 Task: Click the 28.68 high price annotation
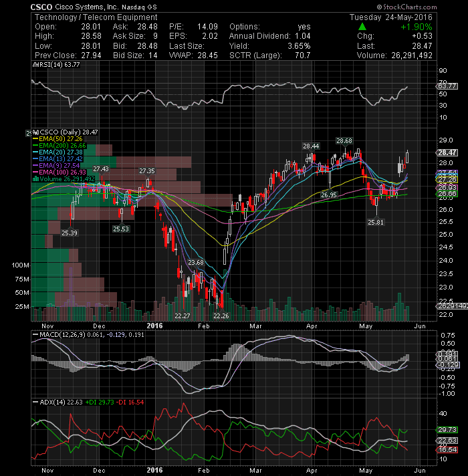(344, 141)
